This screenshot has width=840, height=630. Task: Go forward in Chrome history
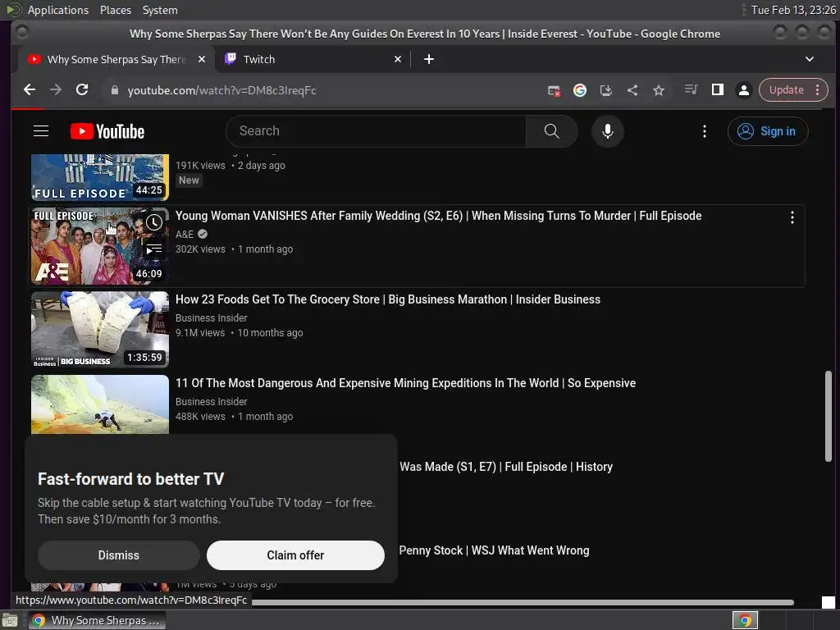56,90
